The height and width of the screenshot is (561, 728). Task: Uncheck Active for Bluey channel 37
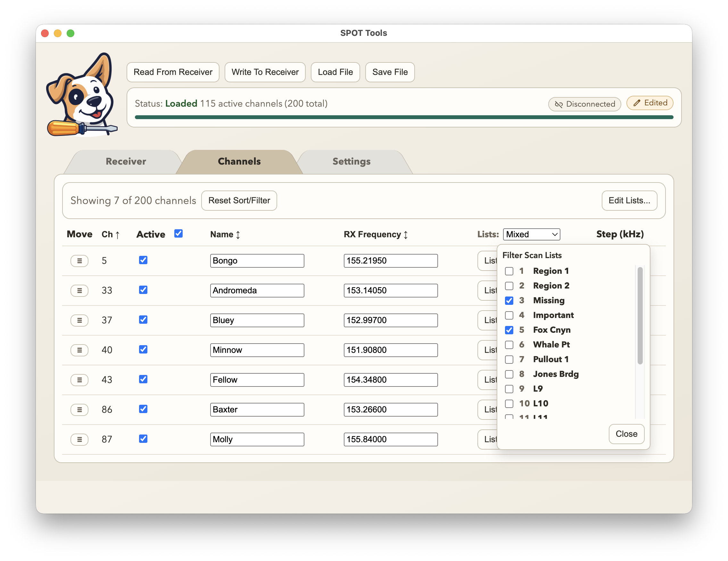pos(143,320)
